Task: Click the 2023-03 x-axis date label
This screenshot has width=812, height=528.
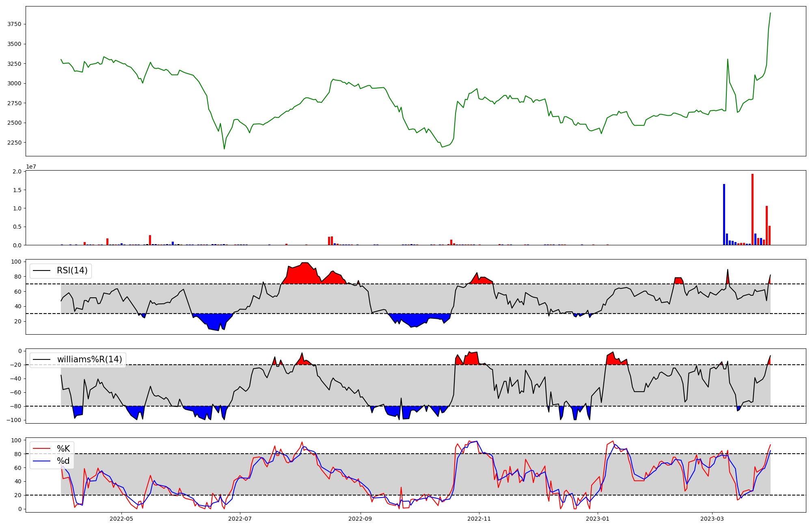Action: click(x=712, y=519)
